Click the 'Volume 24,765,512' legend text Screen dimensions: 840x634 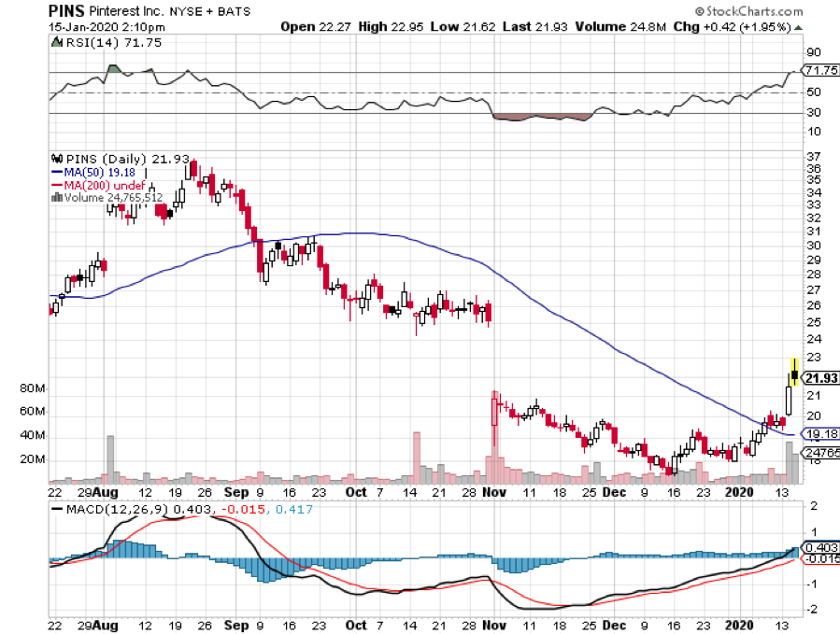tap(113, 198)
